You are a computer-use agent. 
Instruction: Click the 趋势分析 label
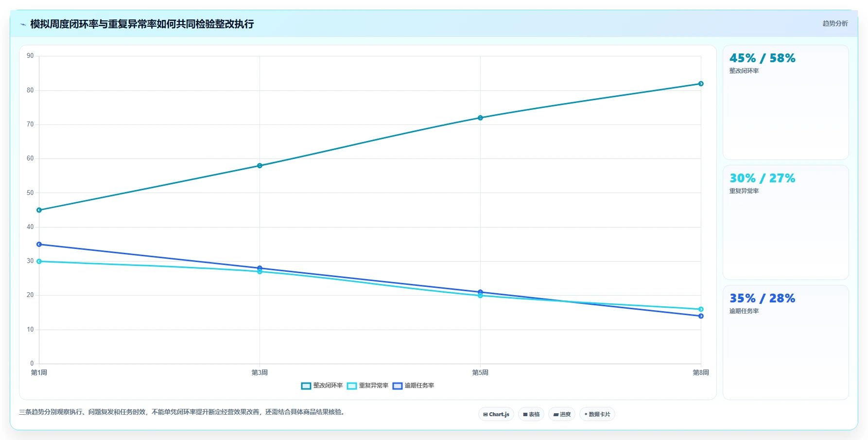point(835,23)
